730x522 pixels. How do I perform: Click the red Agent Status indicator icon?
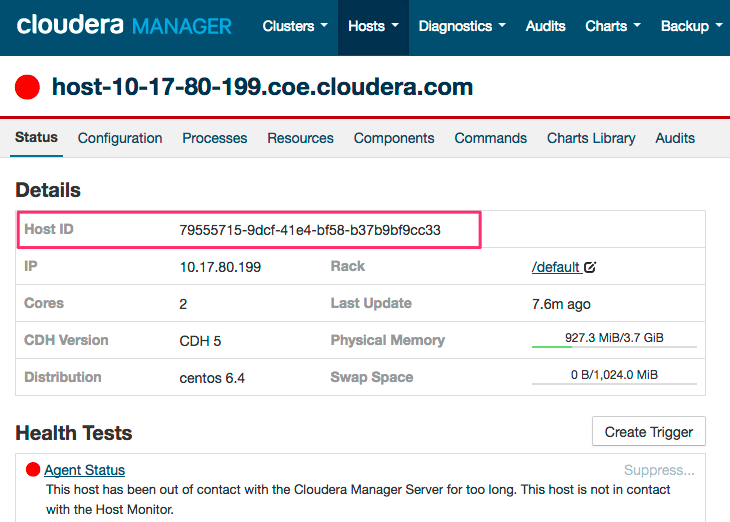[x=33, y=470]
